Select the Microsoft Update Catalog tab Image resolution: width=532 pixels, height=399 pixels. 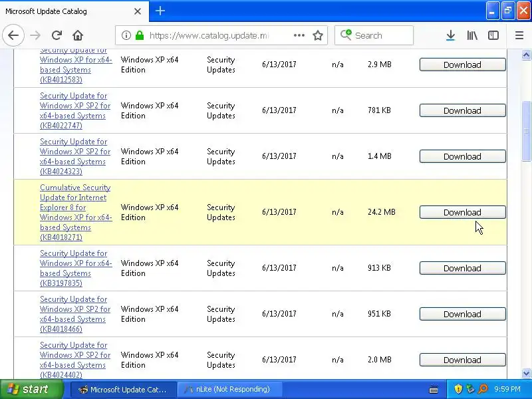pyautogui.click(x=74, y=11)
